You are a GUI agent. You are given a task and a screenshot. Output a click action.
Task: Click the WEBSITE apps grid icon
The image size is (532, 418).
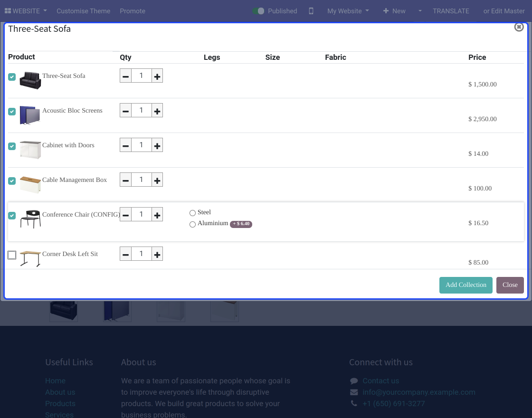[x=8, y=11]
